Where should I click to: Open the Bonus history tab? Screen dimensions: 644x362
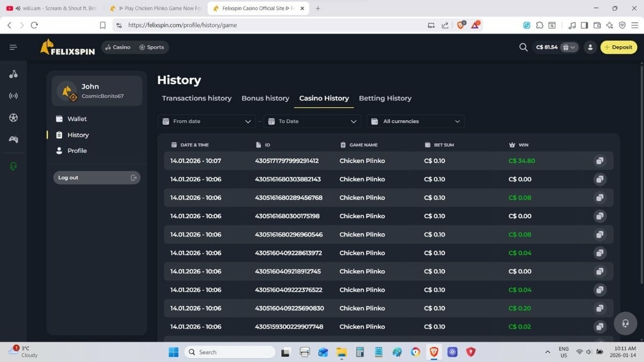click(265, 98)
